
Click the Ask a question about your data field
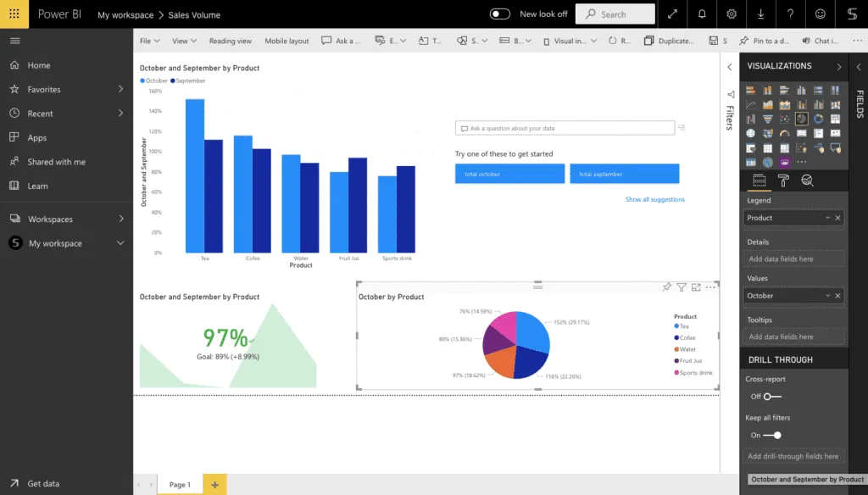point(565,126)
